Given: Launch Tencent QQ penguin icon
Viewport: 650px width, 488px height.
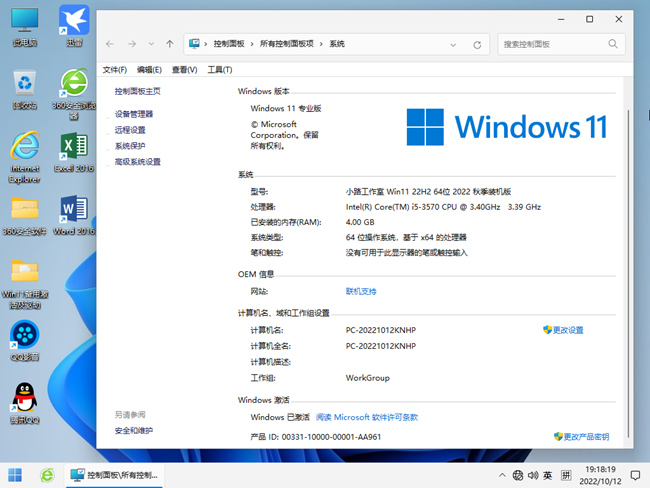Looking at the screenshot, I should 25,403.
